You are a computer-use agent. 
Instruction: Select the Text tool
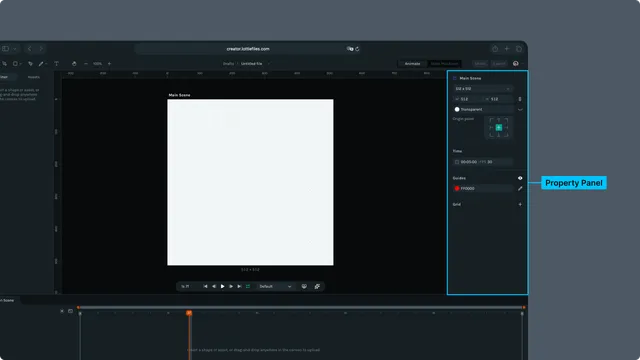(x=56, y=64)
